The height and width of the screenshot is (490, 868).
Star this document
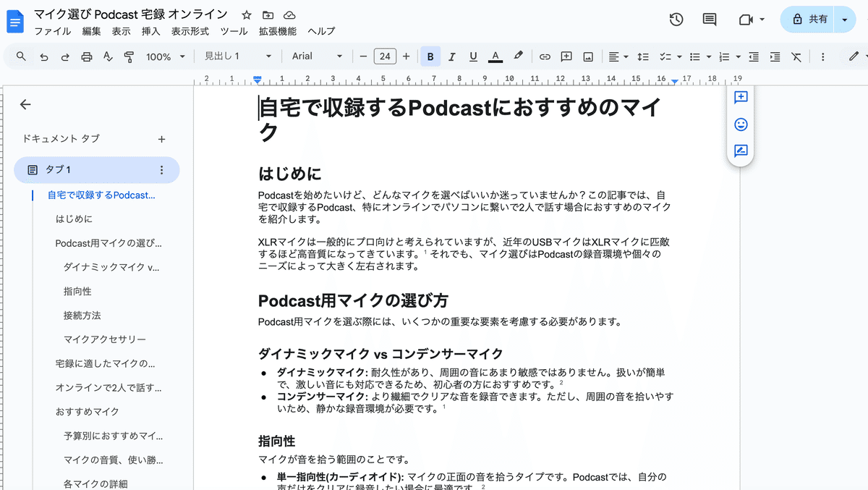(247, 15)
